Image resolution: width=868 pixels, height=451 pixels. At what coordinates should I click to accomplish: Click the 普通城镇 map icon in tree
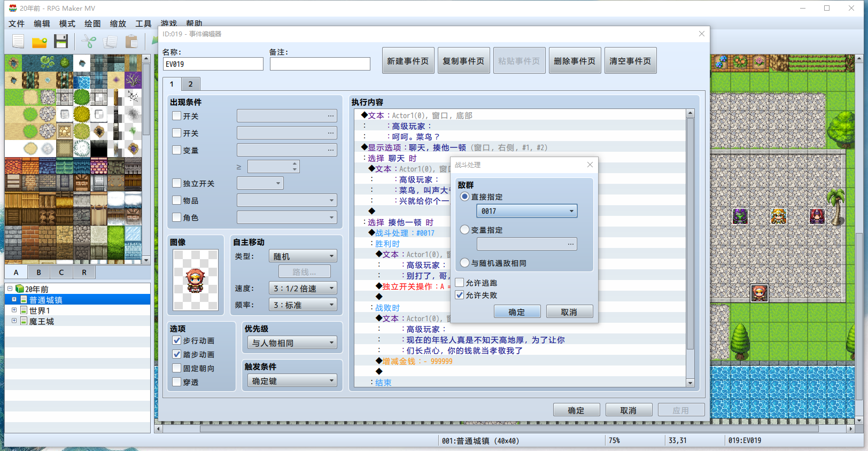(24, 300)
